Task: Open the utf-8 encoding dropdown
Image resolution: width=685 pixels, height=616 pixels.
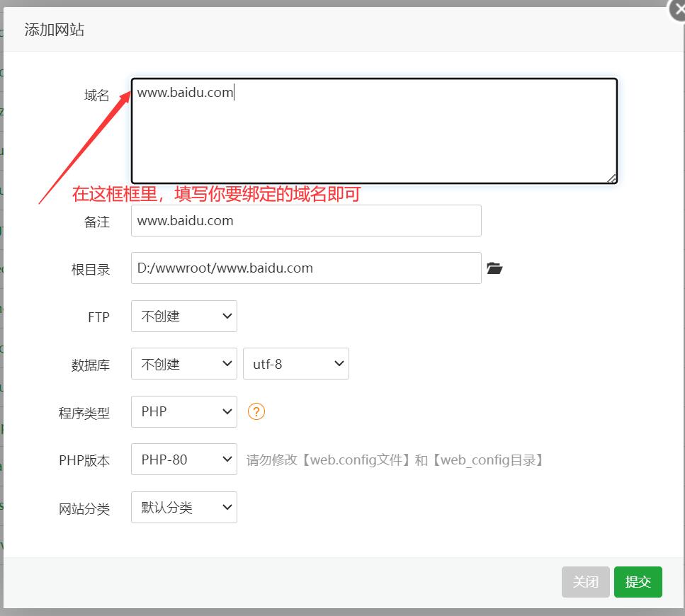Action: tap(296, 364)
